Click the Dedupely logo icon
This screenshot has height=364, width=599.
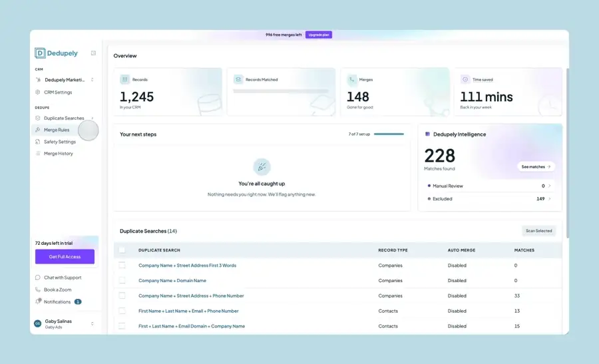[x=40, y=53]
